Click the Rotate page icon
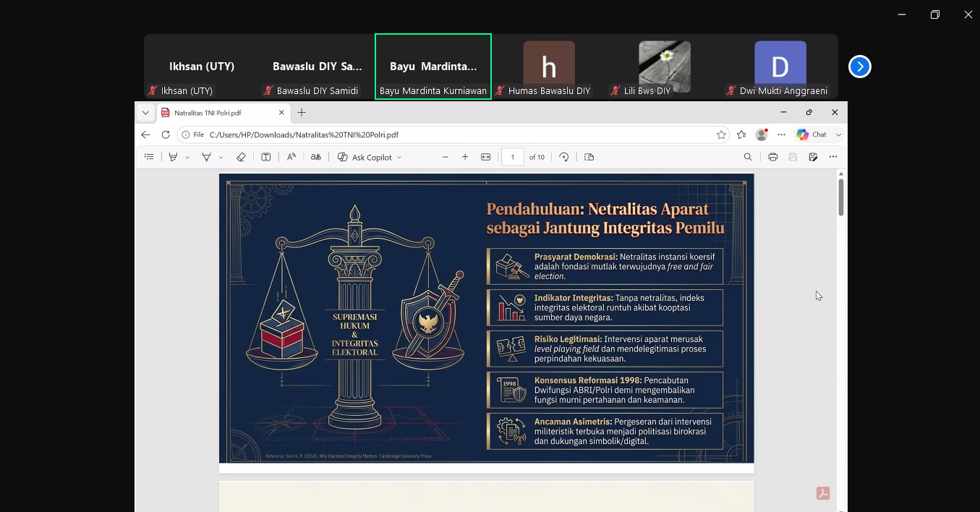The width and height of the screenshot is (980, 512). pyautogui.click(x=564, y=157)
